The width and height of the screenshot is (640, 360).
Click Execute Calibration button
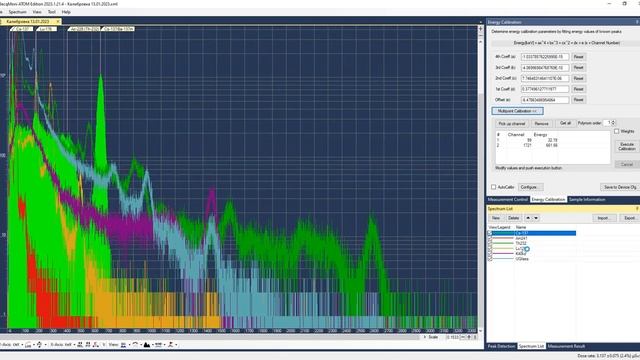tap(627, 147)
